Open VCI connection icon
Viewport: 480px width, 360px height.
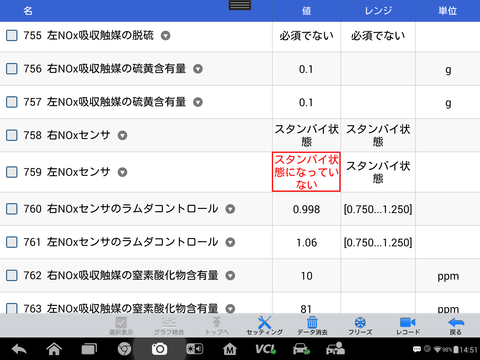click(x=265, y=349)
